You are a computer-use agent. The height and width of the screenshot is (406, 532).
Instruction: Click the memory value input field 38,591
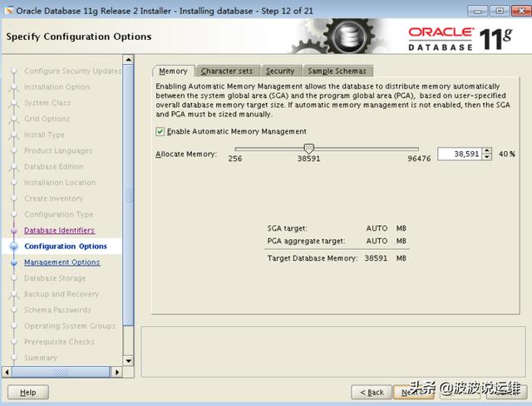tap(460, 154)
